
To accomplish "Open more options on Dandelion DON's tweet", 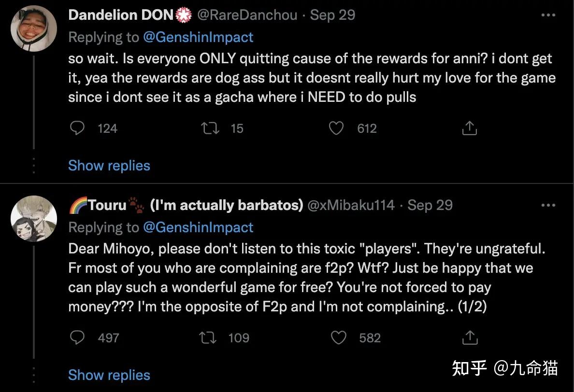I will point(548,15).
